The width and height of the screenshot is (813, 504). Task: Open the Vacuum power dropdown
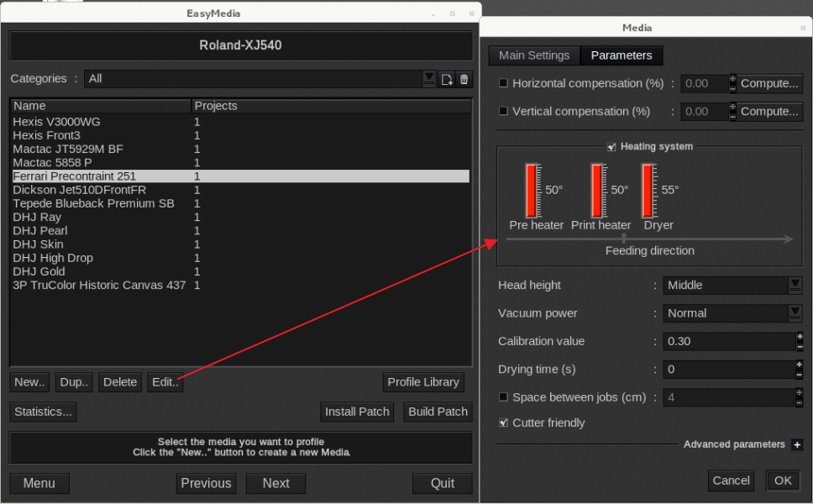point(795,312)
